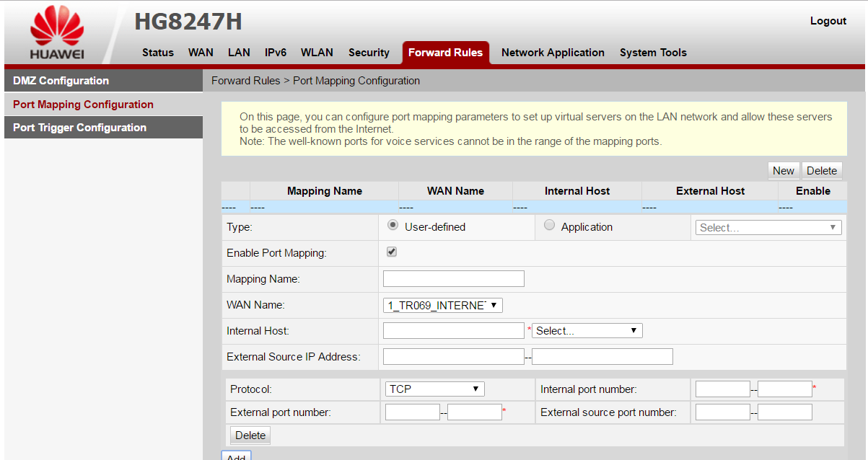Open the WAN Name dropdown

click(442, 305)
